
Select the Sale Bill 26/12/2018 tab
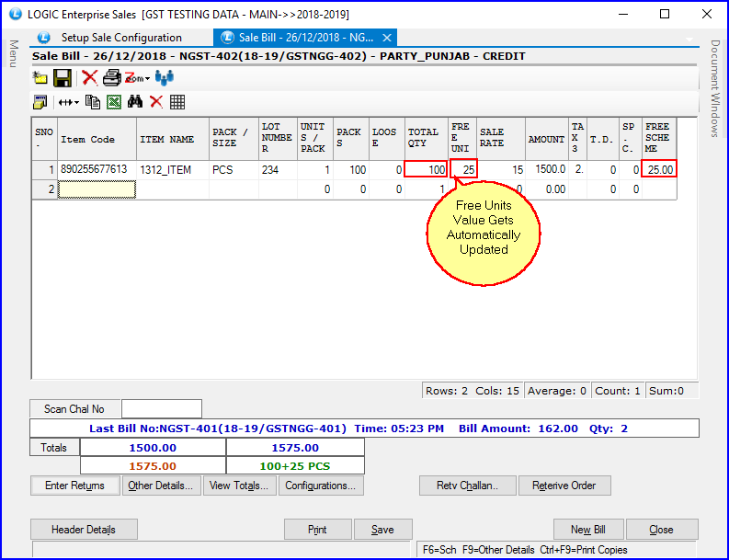pyautogui.click(x=305, y=38)
